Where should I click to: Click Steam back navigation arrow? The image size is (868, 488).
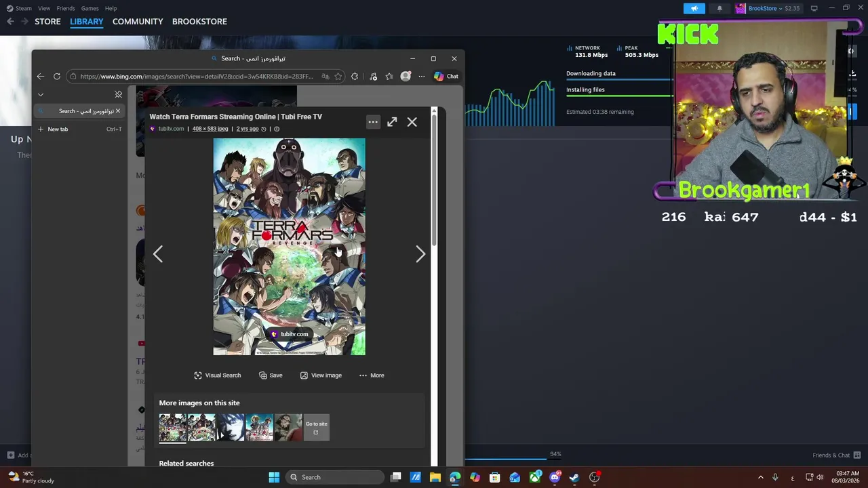[x=10, y=22]
